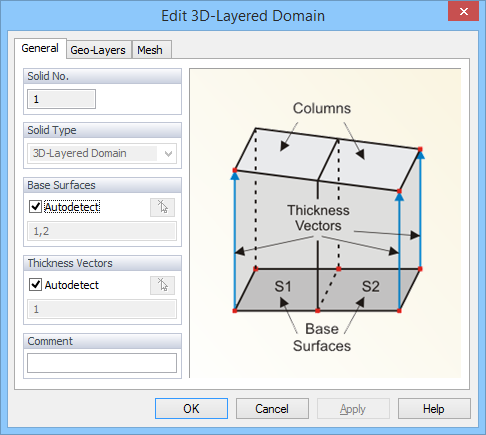The image size is (486, 435).
Task: Open the Solid Type dropdown
Action: pos(102,153)
